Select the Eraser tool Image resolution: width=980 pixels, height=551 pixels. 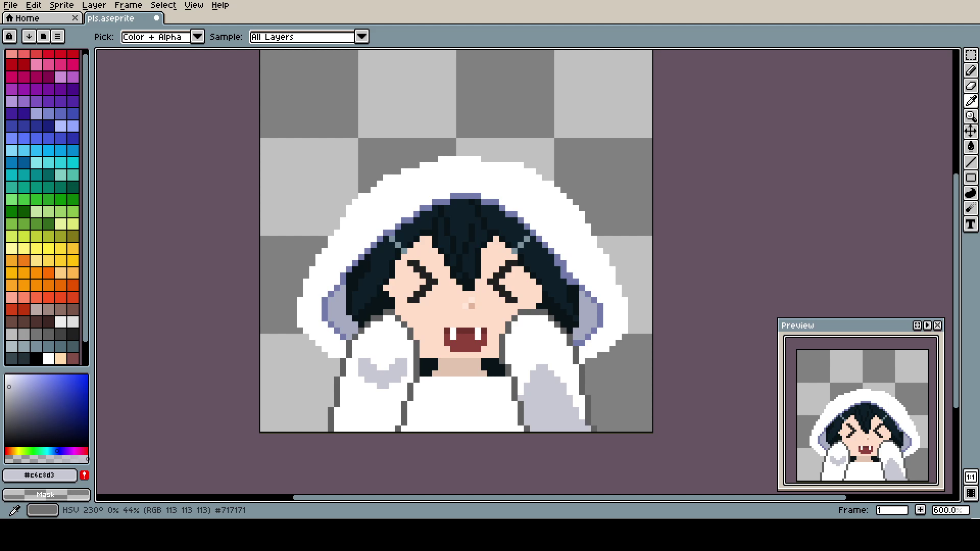[x=970, y=86]
